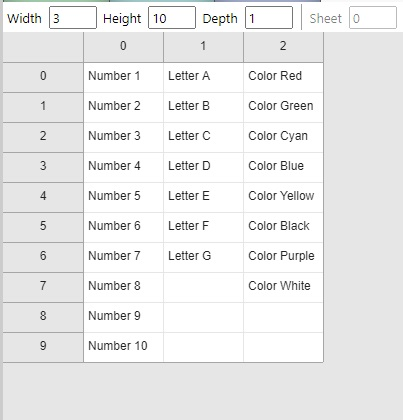The width and height of the screenshot is (403, 420).
Task: Select the Color Purple cell
Action: [x=283, y=257]
